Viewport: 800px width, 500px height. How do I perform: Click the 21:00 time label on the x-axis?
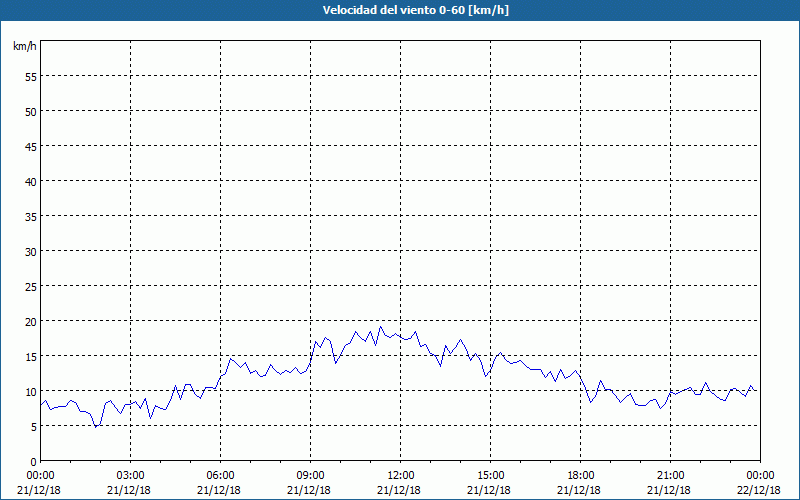tap(670, 476)
